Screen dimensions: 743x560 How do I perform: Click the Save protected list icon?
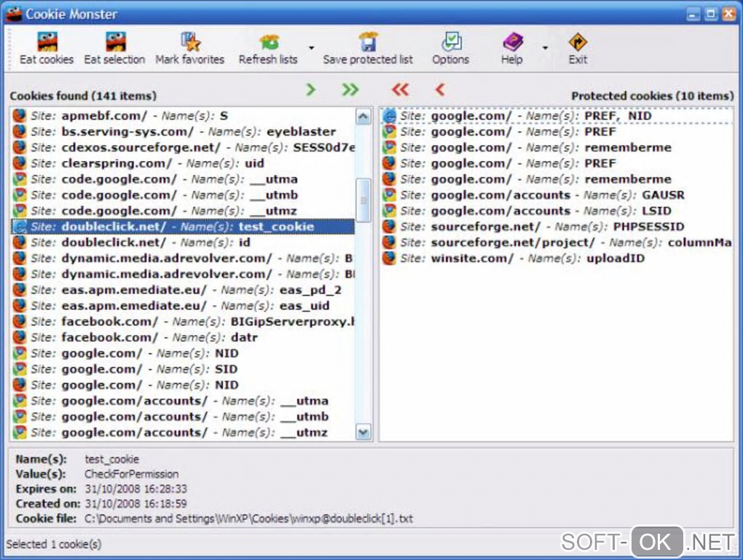[368, 42]
